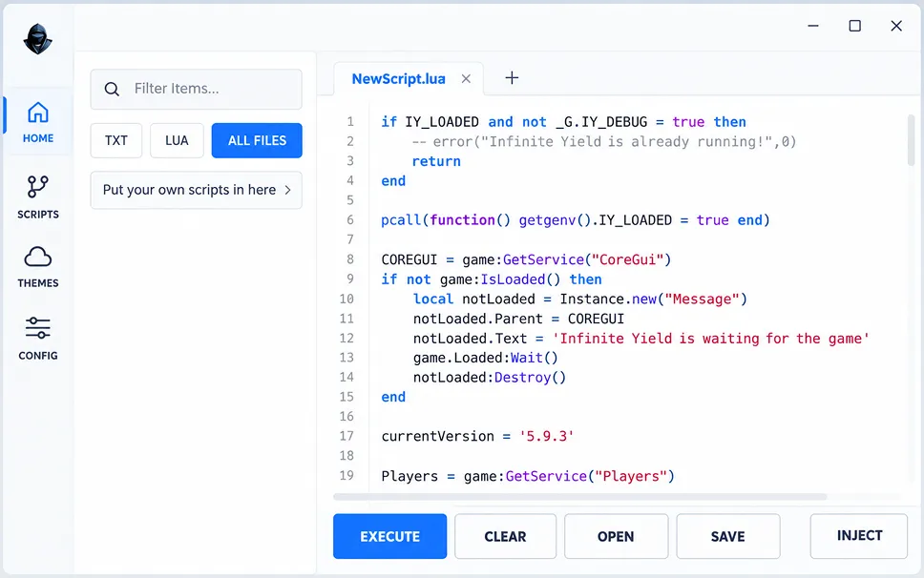Open the Themes cloud section

tap(38, 267)
